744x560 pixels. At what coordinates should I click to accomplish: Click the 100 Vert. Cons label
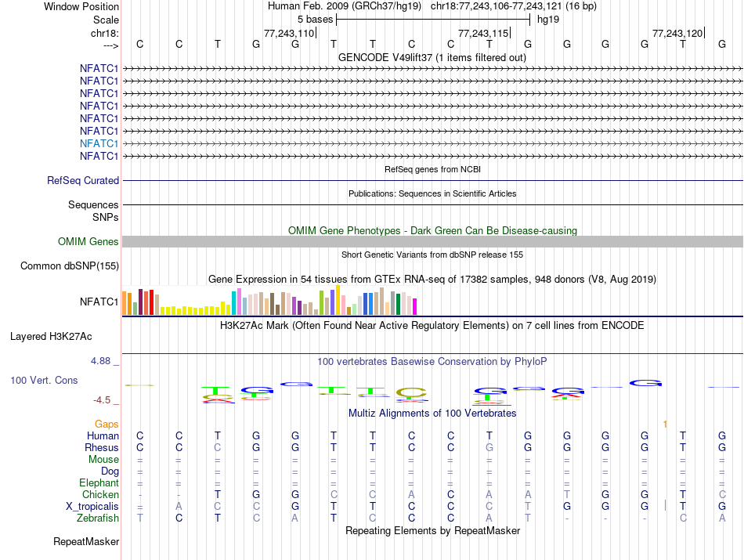pyautogui.click(x=44, y=380)
